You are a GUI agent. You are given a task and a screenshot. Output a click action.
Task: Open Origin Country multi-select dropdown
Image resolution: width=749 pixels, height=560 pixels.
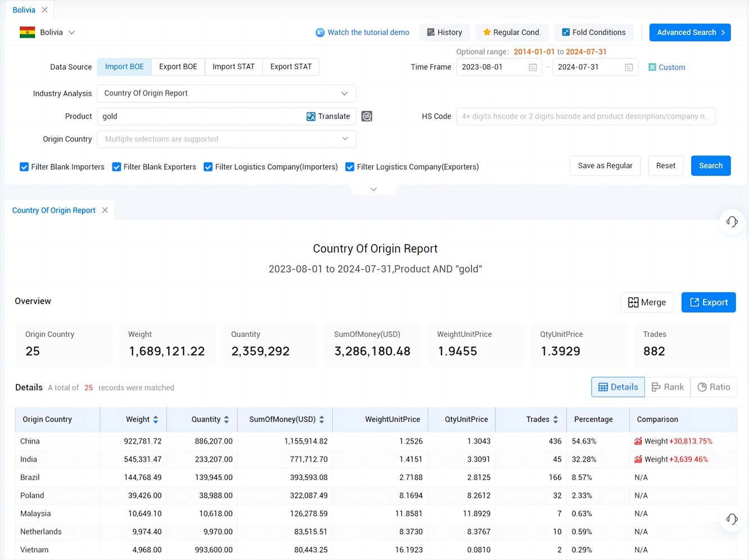tap(227, 139)
